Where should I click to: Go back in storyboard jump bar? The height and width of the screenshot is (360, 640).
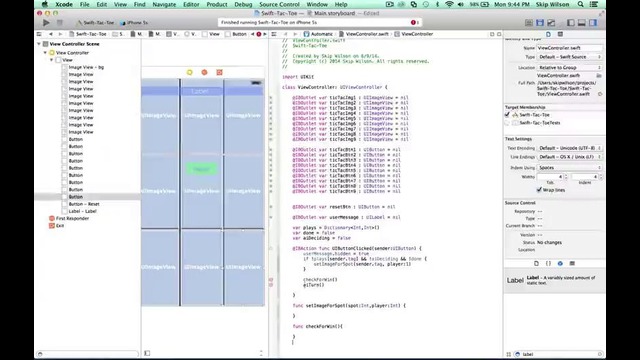coord(51,34)
